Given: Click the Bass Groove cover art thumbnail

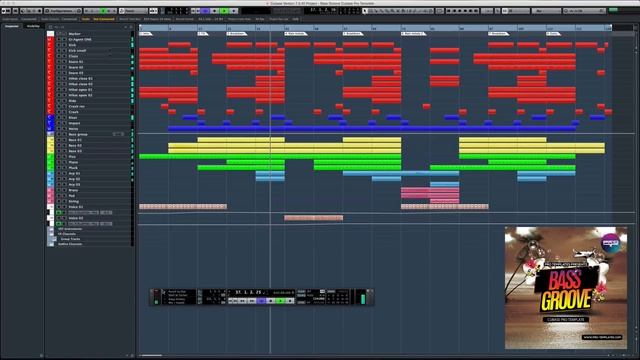Looking at the screenshot, I should 566,288.
